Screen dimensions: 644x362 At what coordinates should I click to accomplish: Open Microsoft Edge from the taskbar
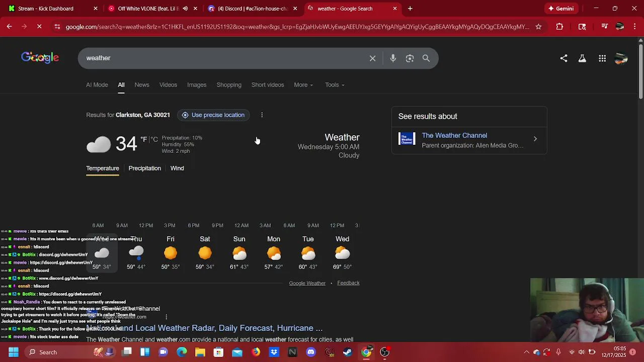pyautogui.click(x=182, y=352)
